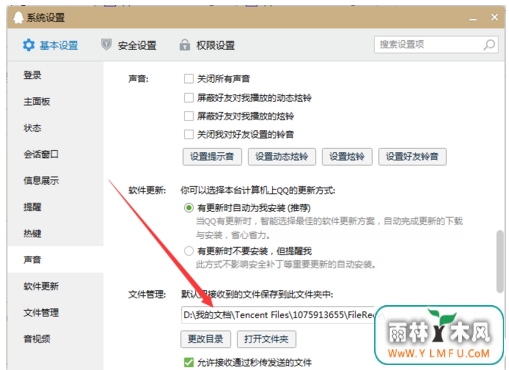Viewport: 509px width, 370px height.
Task: Enable 关闭所有声音 checkbox
Action: tap(189, 79)
